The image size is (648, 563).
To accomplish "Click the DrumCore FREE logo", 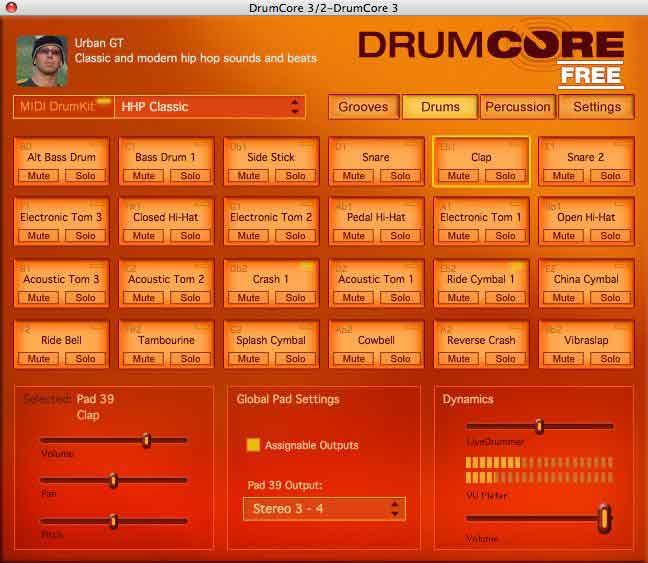I will (x=491, y=59).
